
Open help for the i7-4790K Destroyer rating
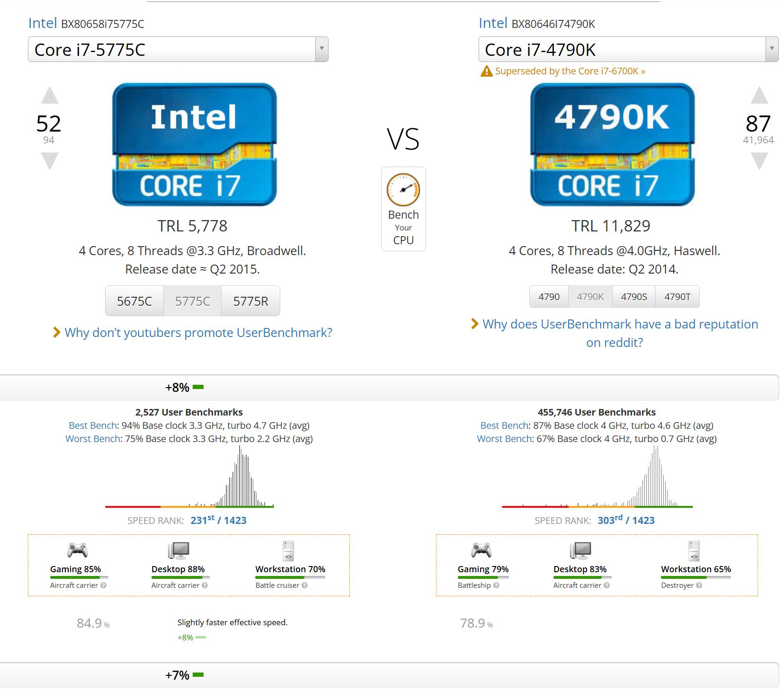699,585
